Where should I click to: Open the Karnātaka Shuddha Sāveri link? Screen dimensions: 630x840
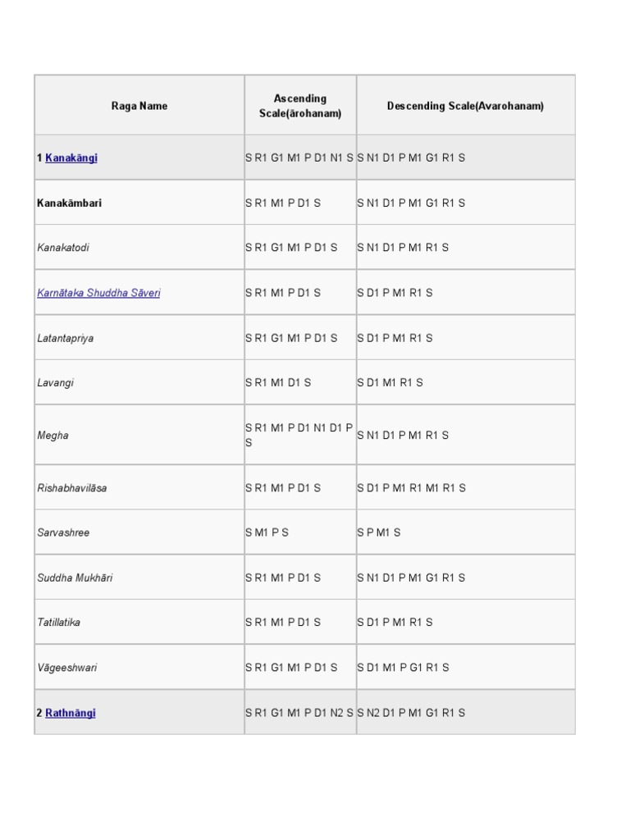click(98, 293)
